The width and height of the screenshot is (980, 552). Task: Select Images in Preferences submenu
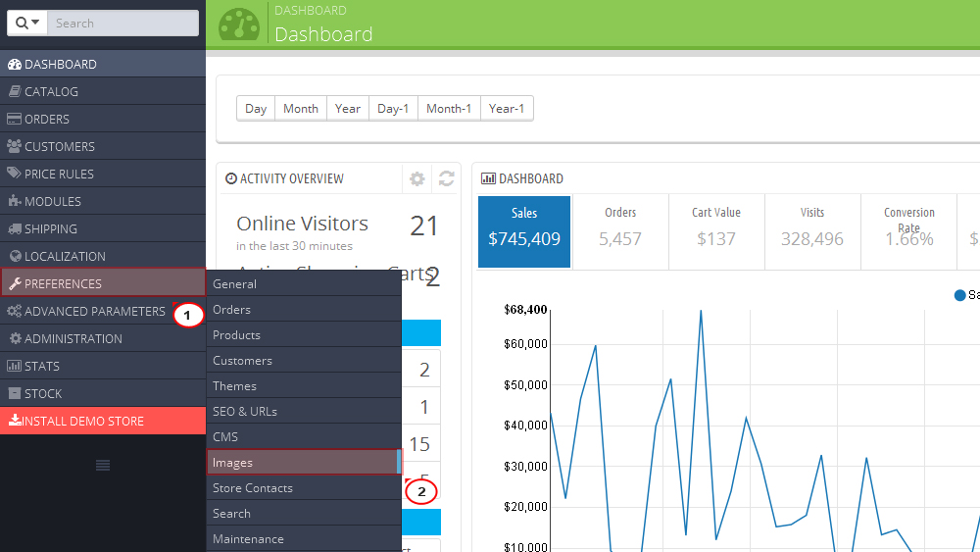click(x=304, y=463)
